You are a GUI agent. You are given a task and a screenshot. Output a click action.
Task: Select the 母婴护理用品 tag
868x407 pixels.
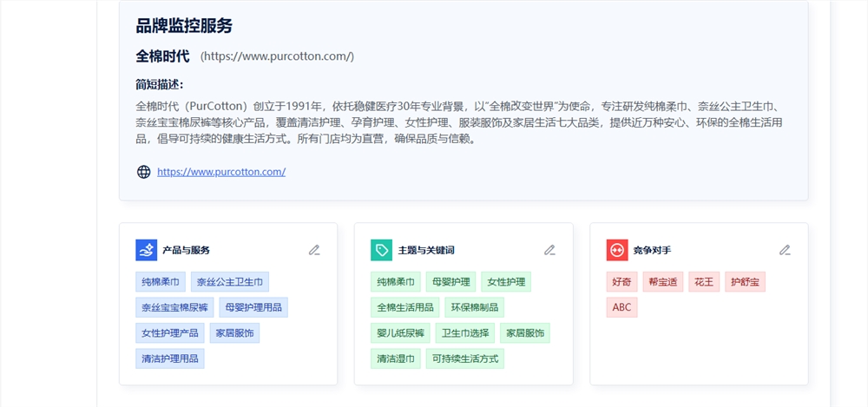point(253,307)
